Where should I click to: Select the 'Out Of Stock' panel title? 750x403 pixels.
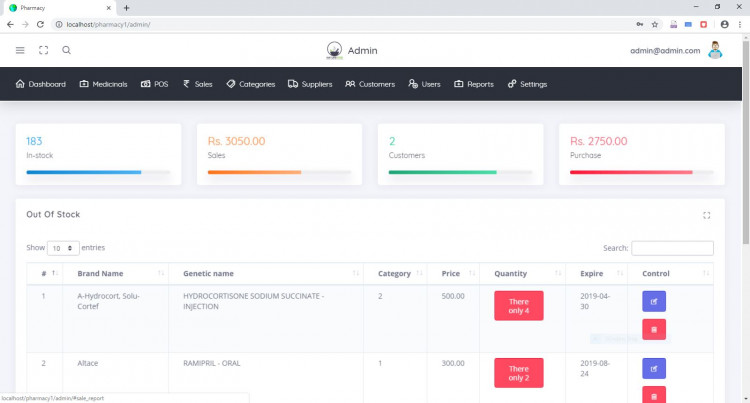(53, 215)
